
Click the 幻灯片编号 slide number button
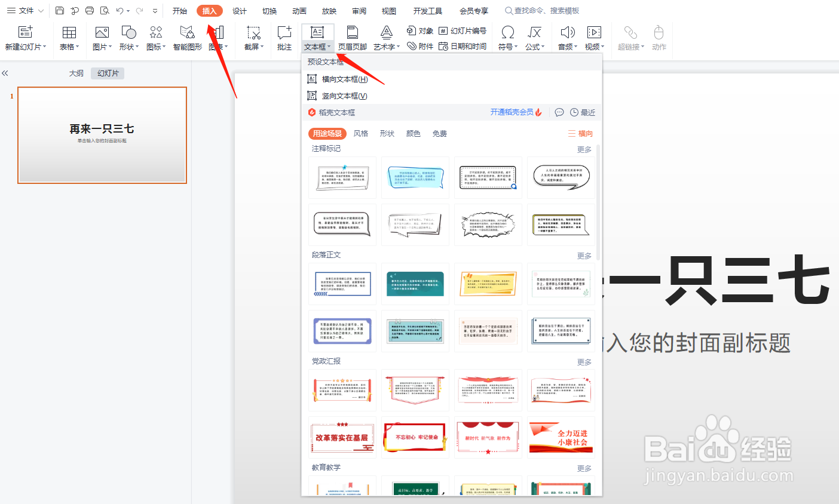click(x=463, y=30)
